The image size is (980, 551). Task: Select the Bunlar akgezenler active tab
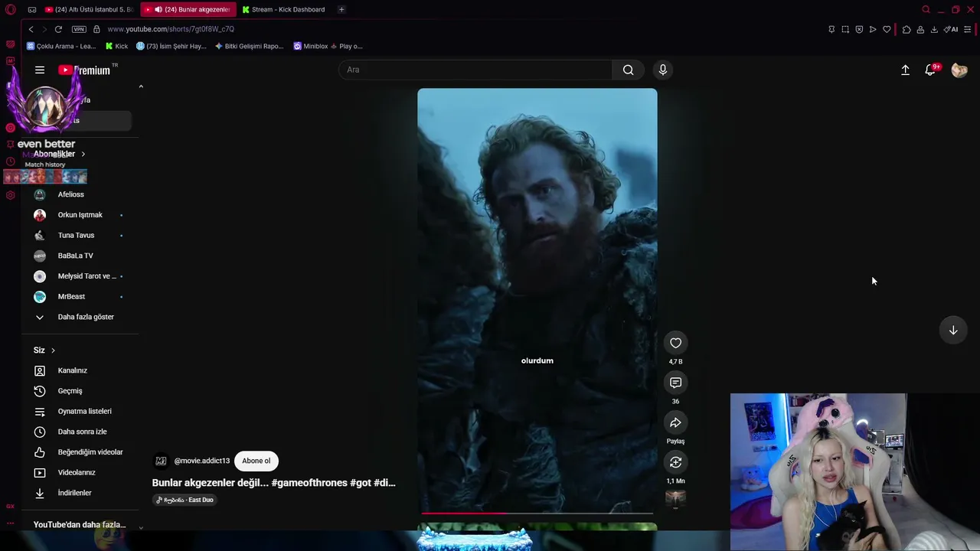point(189,9)
